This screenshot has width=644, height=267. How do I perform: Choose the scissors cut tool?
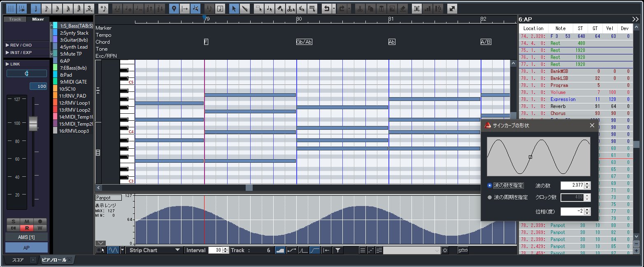291,8
